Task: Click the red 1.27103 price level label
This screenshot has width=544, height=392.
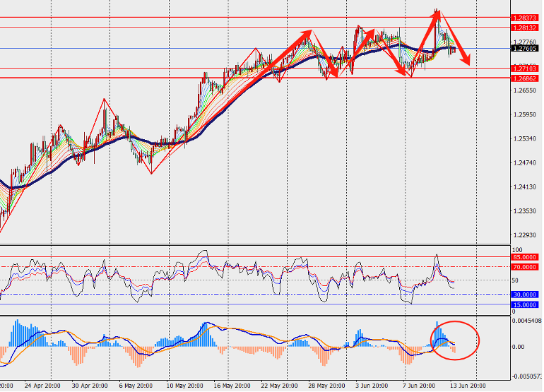Action: tap(525, 69)
